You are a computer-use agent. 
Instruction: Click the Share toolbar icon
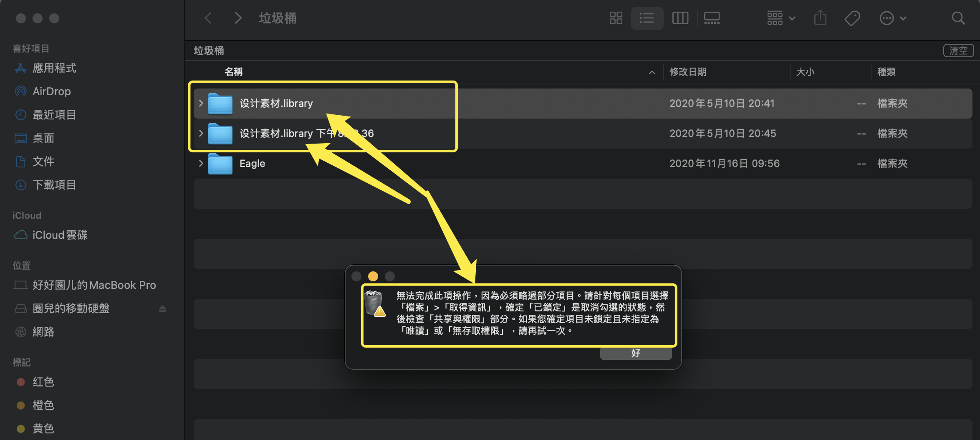point(820,18)
